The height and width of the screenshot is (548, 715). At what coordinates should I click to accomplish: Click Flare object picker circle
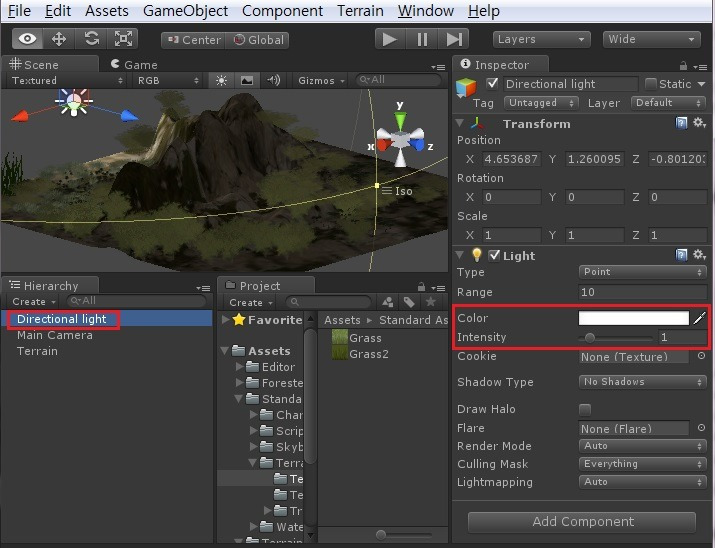701,428
